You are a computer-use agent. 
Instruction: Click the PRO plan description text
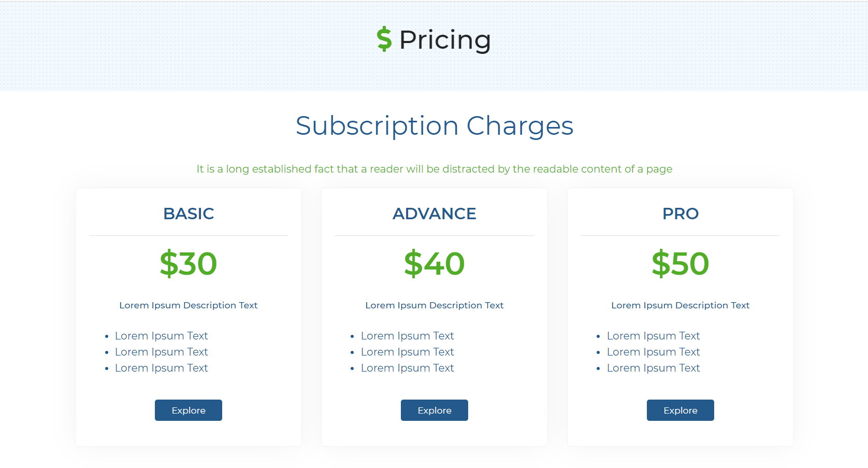pos(680,305)
